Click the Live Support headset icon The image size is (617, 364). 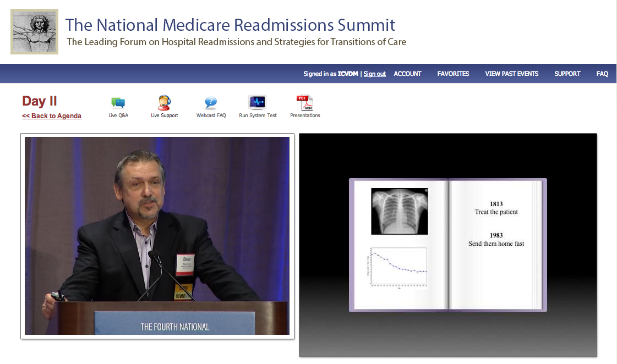coord(165,103)
